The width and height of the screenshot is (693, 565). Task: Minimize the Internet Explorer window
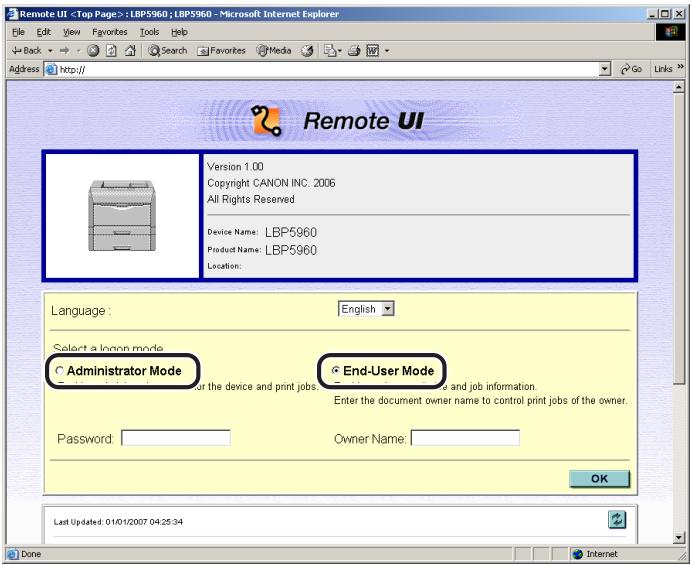653,14
